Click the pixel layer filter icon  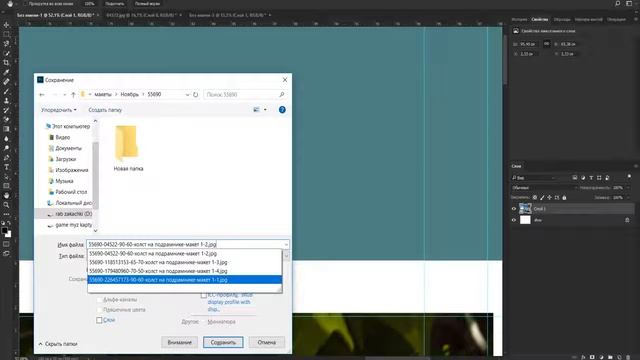click(575, 178)
